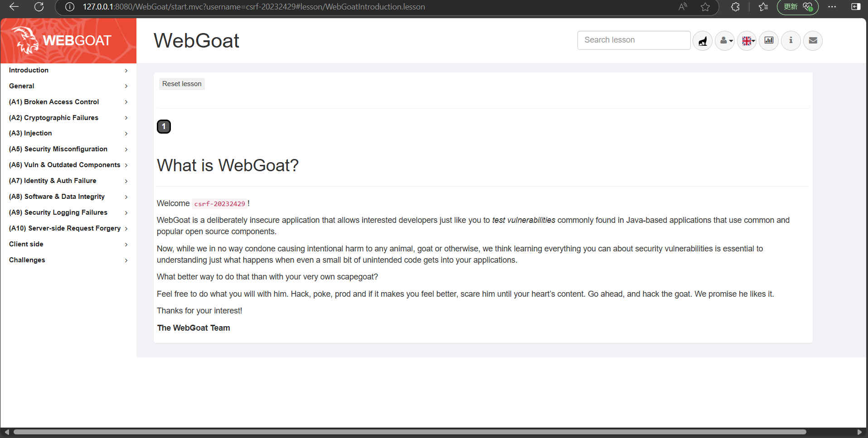Click the browser update button
This screenshot has height=438, width=868.
pyautogui.click(x=798, y=7)
